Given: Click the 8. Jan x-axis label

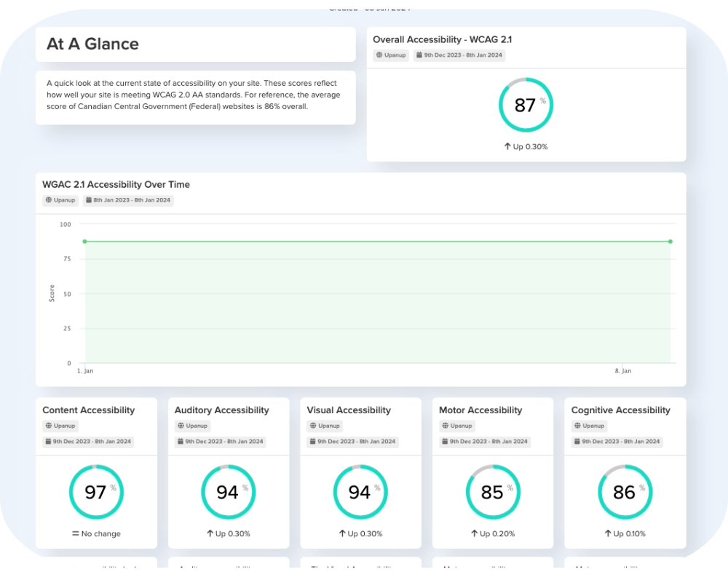Looking at the screenshot, I should tap(623, 371).
